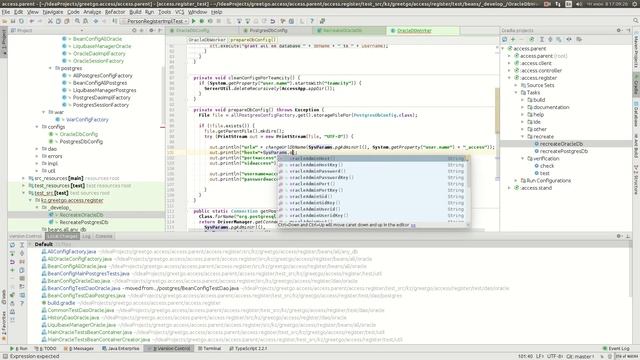640x360 pixels.
Task: Start the Debug icon in main toolbar
Action: click(202, 21)
